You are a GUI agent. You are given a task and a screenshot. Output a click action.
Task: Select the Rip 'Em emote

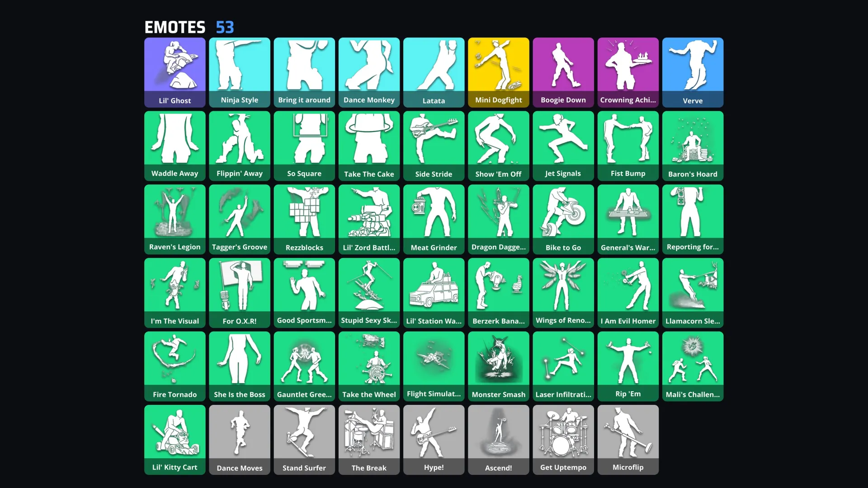[628, 366]
